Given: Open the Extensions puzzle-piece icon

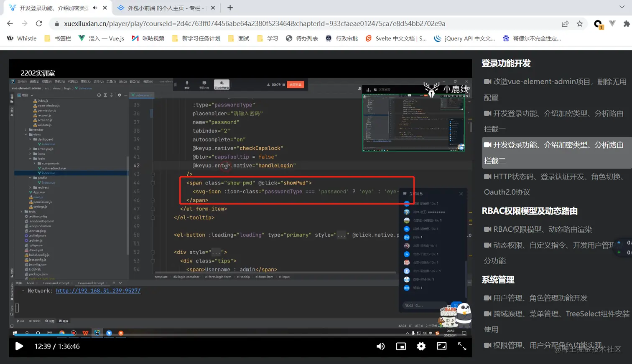Looking at the screenshot, I should (x=626, y=24).
